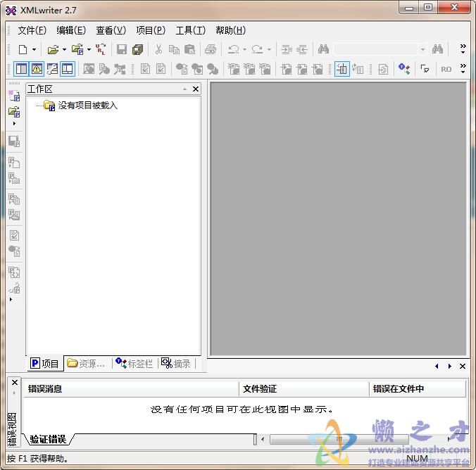Open the 工具(T) menu

point(191,30)
